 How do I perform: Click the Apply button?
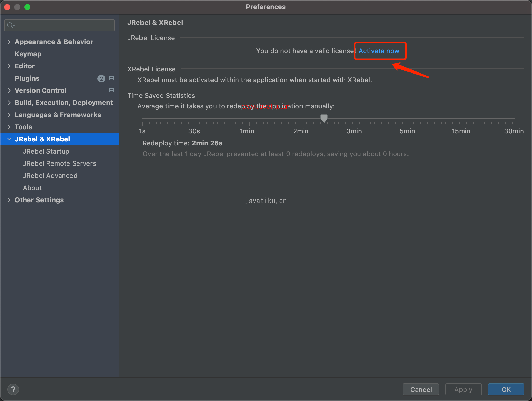tap(464, 389)
